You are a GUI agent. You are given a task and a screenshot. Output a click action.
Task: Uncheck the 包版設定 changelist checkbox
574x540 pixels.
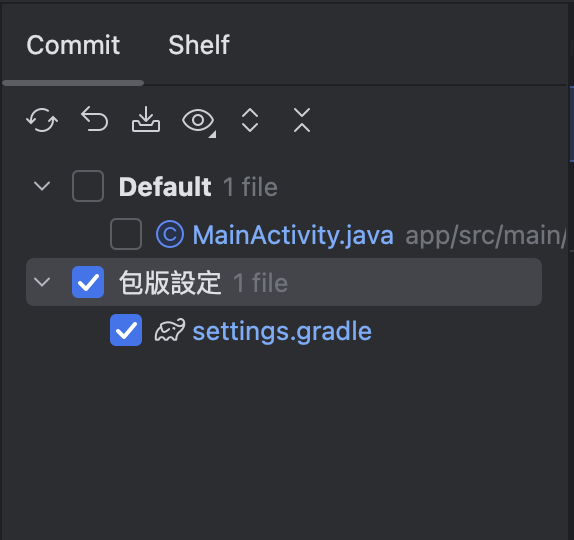pyautogui.click(x=88, y=282)
